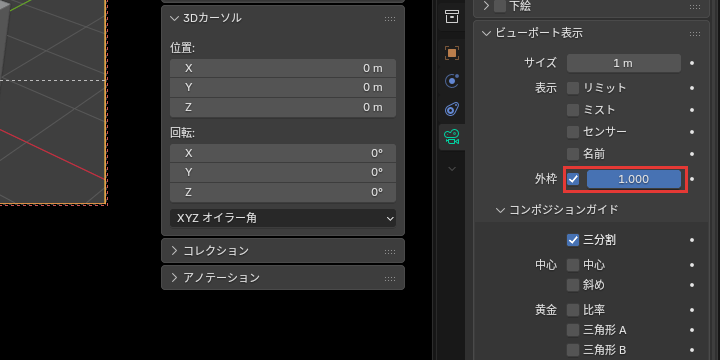Collapse the 3Dカーソル panel

click(174, 18)
